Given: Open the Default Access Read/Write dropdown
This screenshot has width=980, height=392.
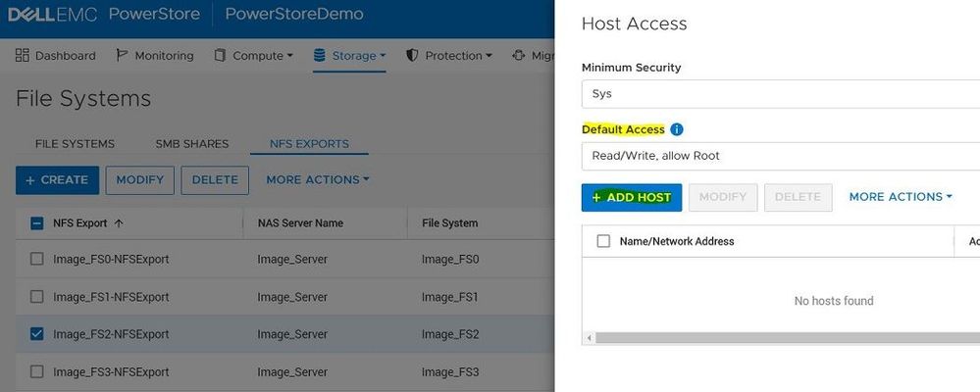Looking at the screenshot, I should coord(781,156).
